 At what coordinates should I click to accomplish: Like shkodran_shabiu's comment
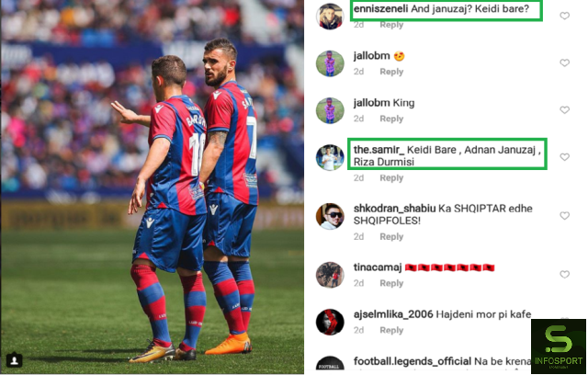coord(564,216)
